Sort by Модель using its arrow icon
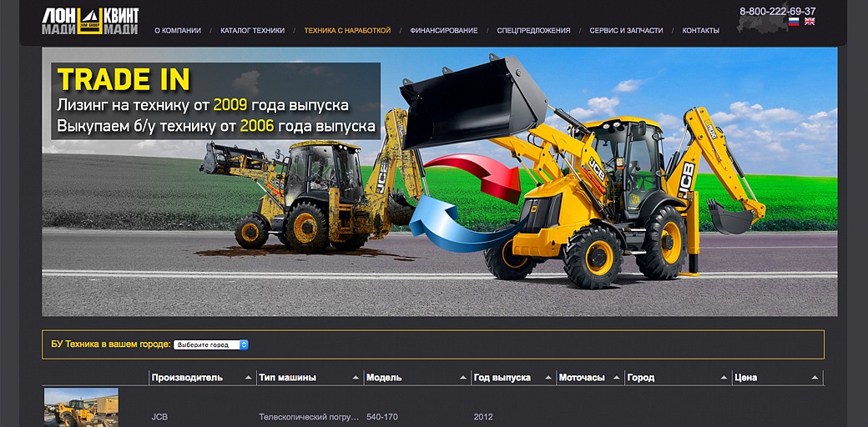 tap(463, 378)
